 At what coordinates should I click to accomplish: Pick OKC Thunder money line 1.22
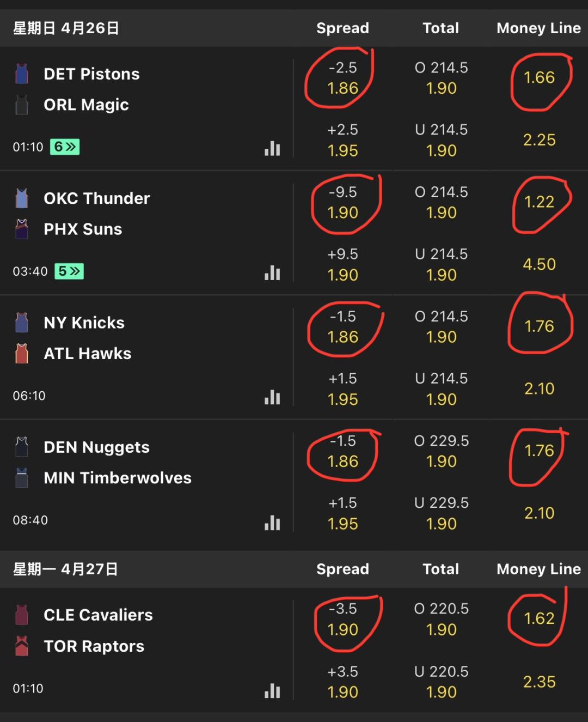point(539,202)
